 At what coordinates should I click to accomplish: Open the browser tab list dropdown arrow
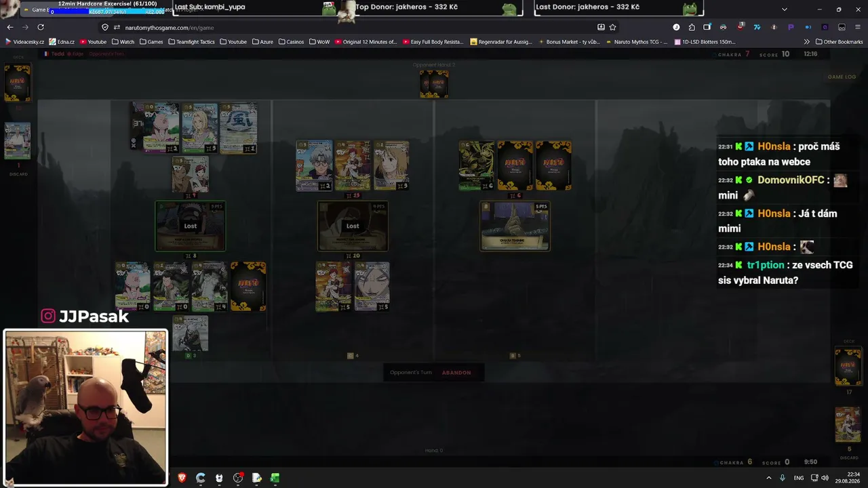coord(785,9)
